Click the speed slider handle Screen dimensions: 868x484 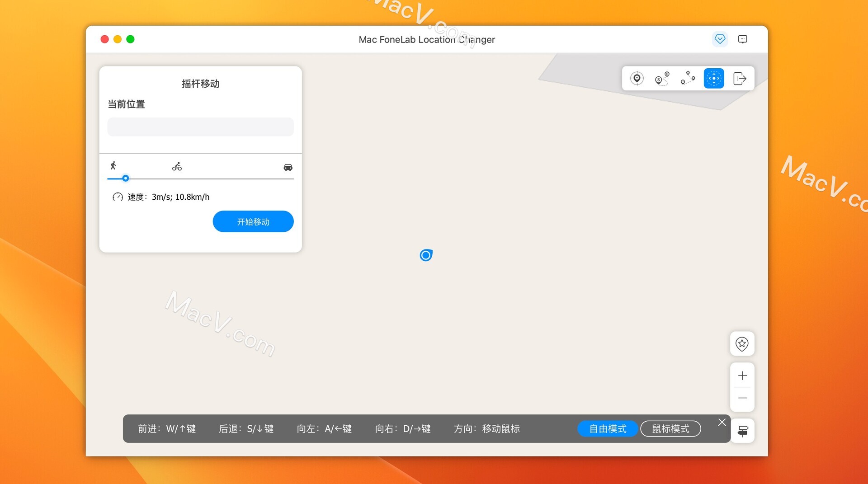pos(126,179)
